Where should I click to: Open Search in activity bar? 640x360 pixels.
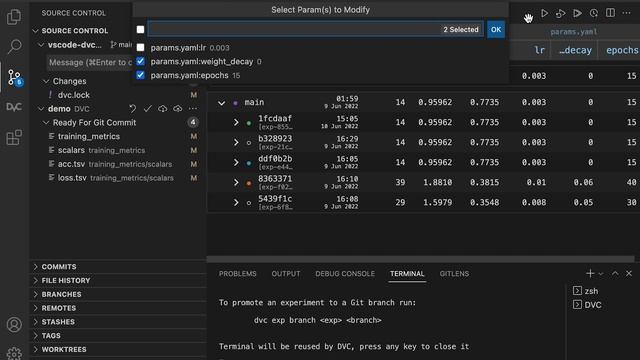click(14, 47)
